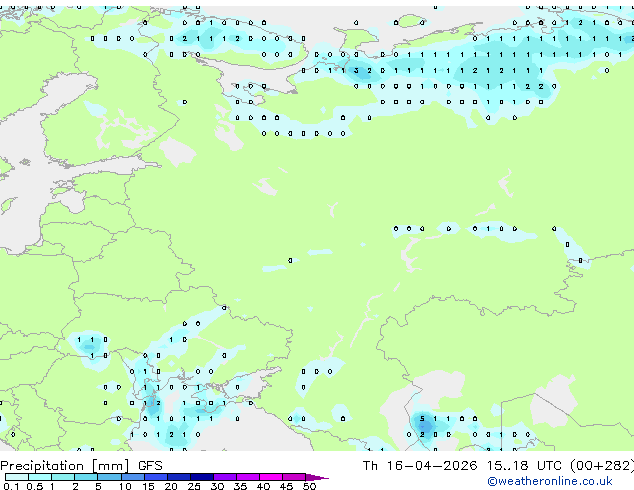Pick the legend swatch between 1 and 2
Viewport: 634px width, 490px height.
click(x=63, y=477)
